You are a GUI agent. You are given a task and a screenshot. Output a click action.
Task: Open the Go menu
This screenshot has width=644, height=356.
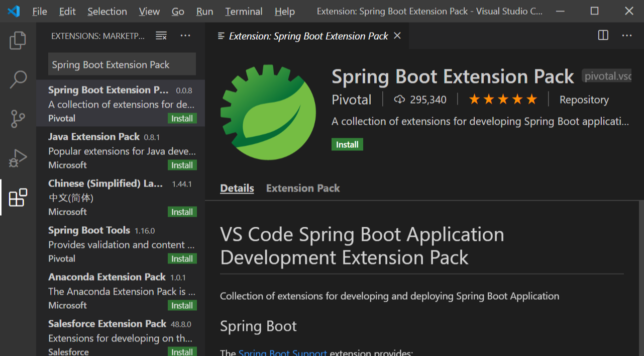(x=178, y=11)
